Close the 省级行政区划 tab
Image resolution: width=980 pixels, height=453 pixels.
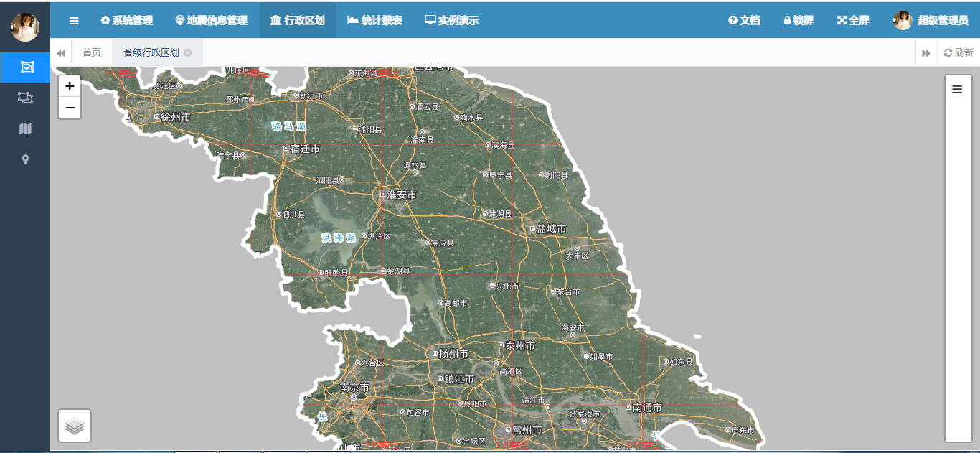click(187, 52)
